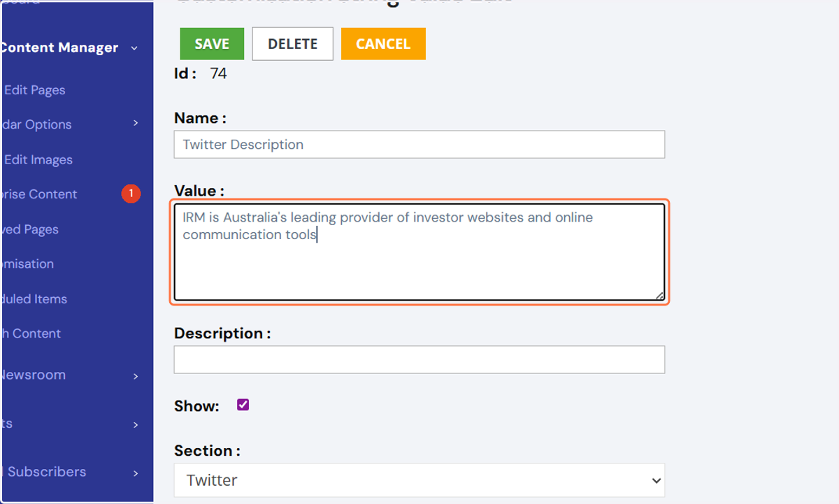
Task: Expand the Options submenu chevron in sidebar
Action: point(136,124)
